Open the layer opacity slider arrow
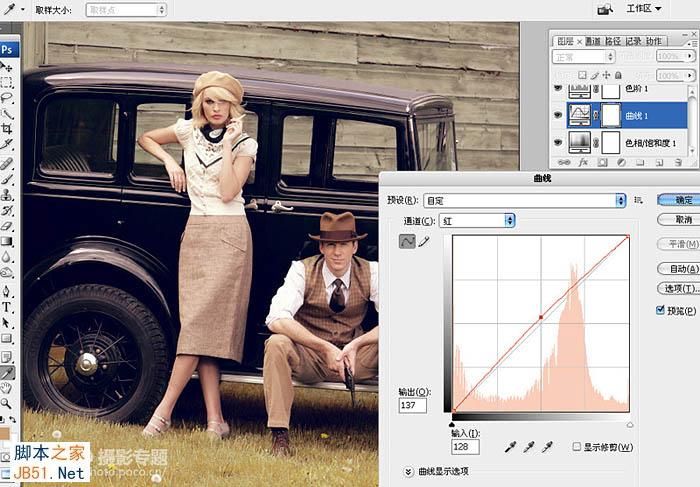 690,56
